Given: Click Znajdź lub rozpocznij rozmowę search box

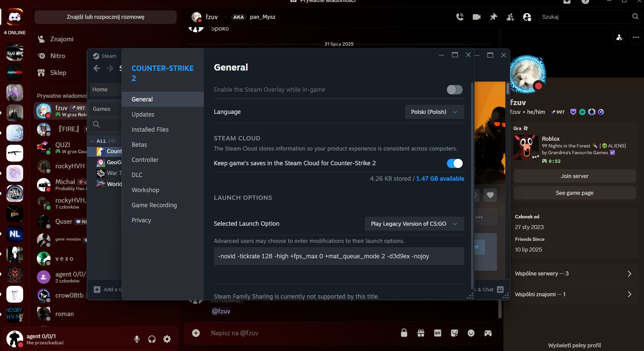Looking at the screenshot, I should [x=105, y=17].
